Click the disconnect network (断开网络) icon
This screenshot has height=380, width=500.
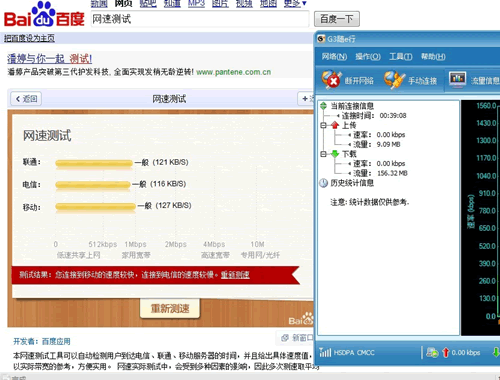point(331,79)
